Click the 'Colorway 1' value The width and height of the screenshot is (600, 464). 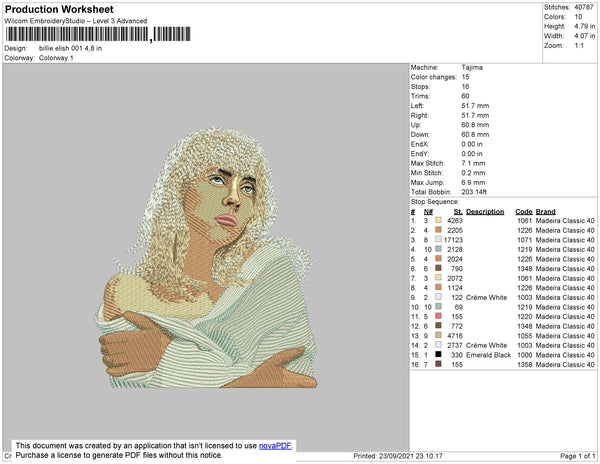pos(56,58)
